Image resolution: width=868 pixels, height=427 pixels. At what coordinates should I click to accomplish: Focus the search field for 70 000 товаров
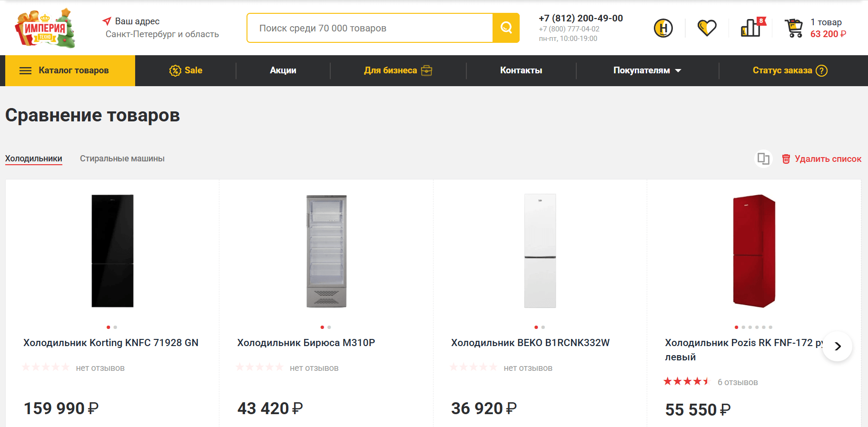[x=370, y=28]
